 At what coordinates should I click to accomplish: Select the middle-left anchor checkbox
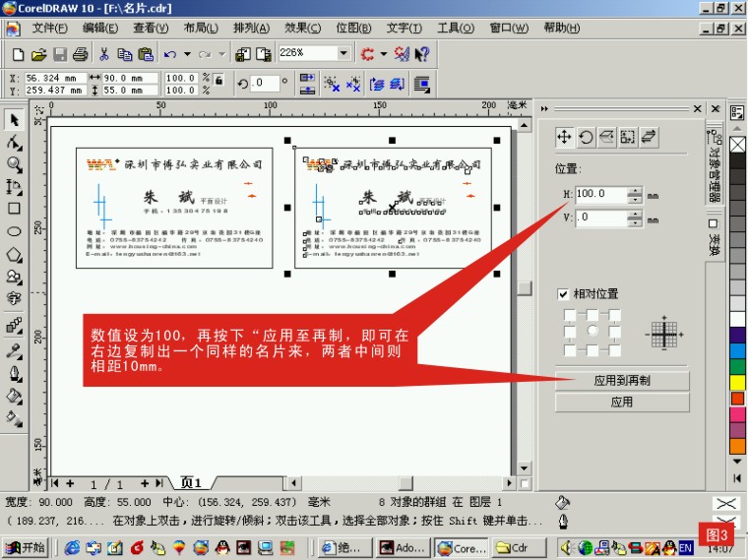coord(570,332)
